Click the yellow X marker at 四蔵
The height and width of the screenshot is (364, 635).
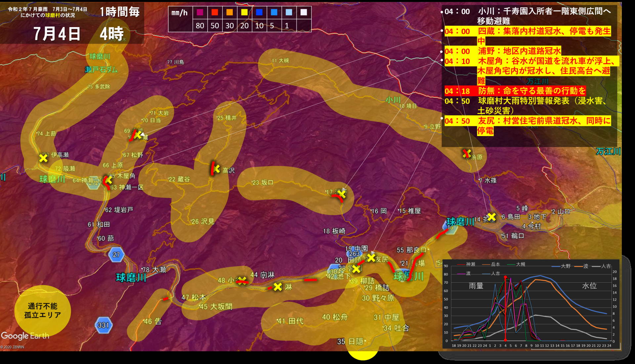pyautogui.click(x=138, y=135)
